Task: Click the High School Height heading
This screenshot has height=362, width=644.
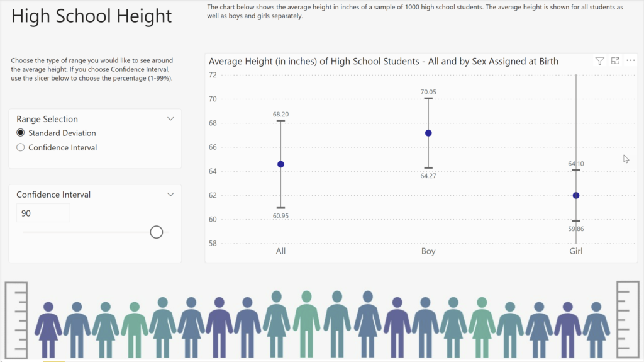Action: pyautogui.click(x=91, y=16)
